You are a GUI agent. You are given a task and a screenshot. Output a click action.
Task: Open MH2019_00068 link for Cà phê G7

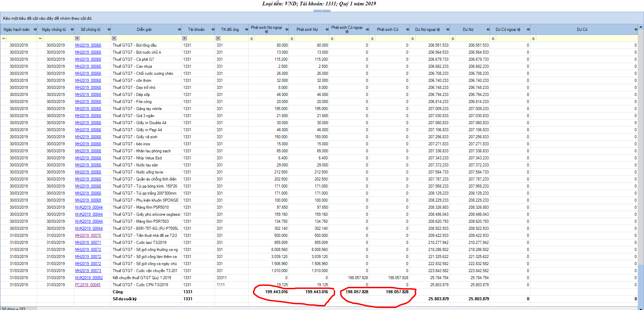88,59
